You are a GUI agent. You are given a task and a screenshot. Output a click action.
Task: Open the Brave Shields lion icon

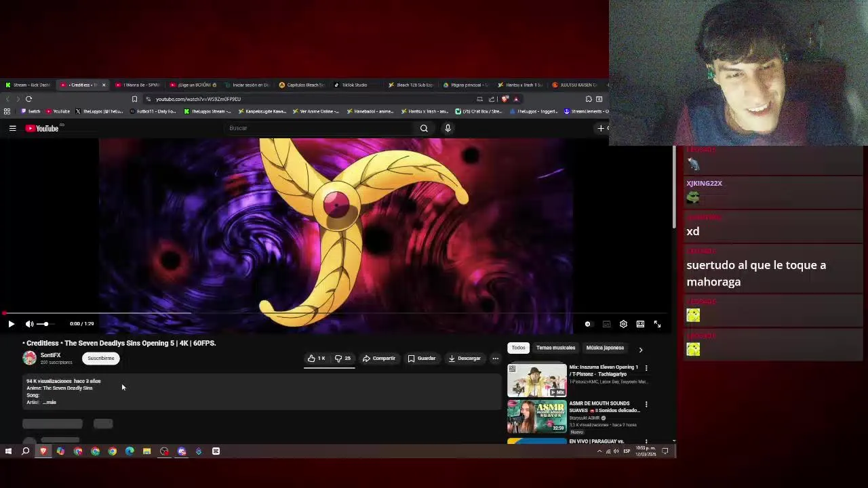[x=505, y=99]
